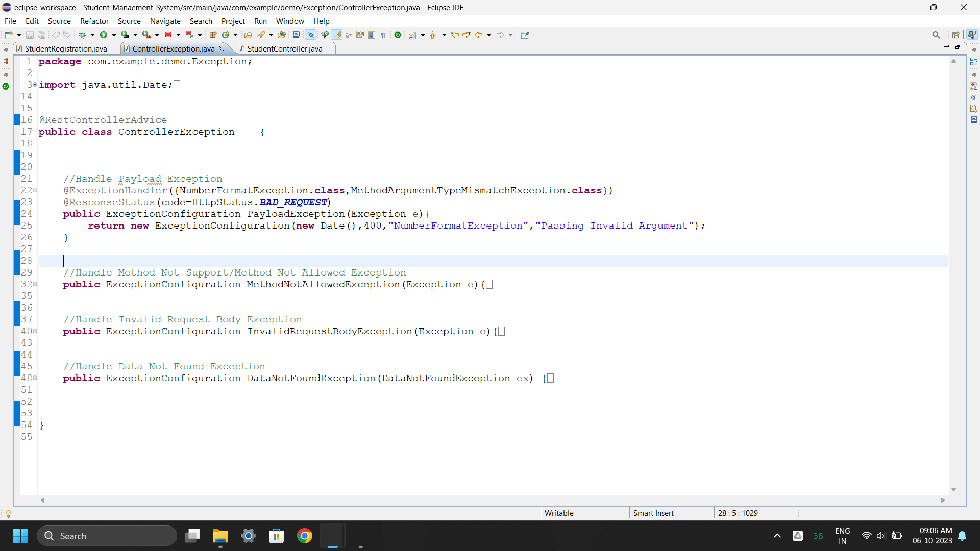Expand folded imports at line 3
Image resolution: width=980 pixels, height=551 pixels.
[x=35, y=85]
